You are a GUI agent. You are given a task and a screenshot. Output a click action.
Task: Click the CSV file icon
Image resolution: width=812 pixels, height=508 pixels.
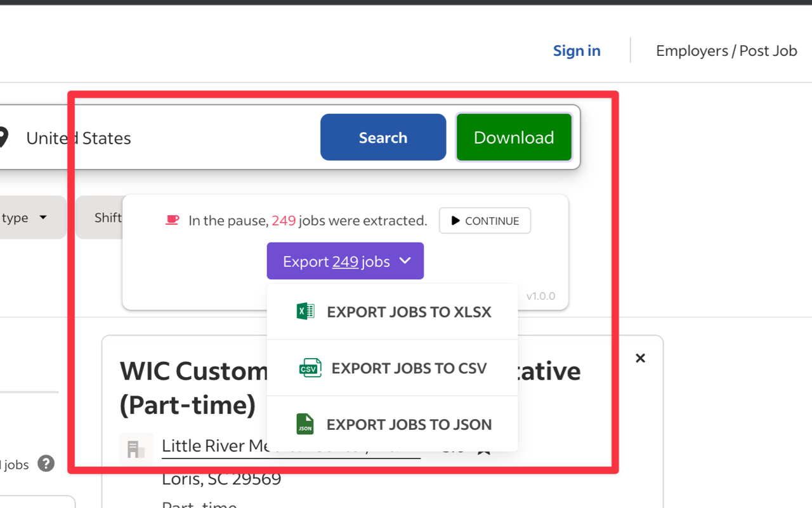(x=310, y=368)
